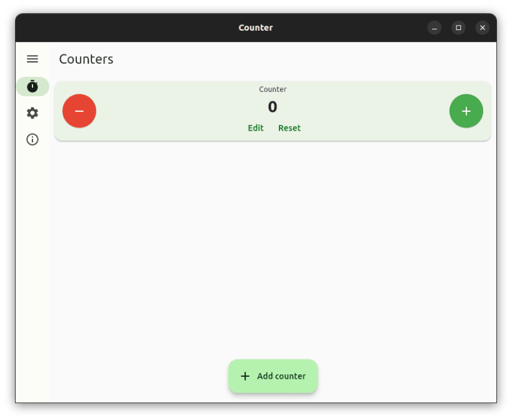Minimize the Counter window

point(434,27)
